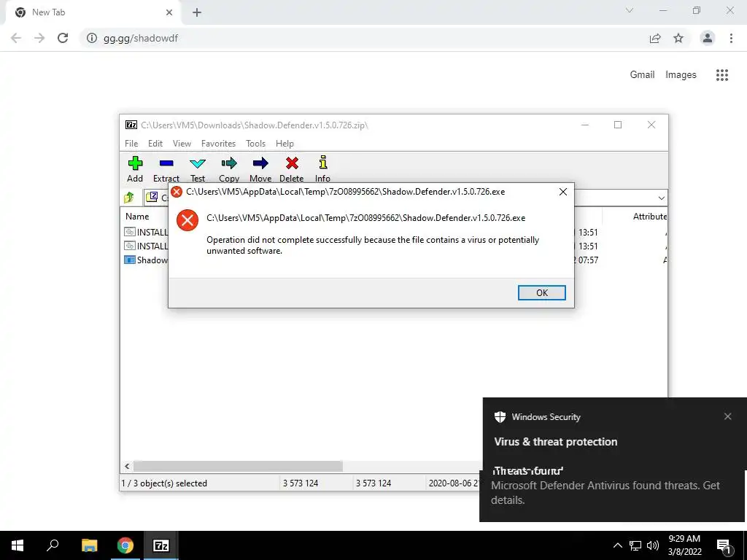Open File Explorer from the taskbar

coord(89,545)
